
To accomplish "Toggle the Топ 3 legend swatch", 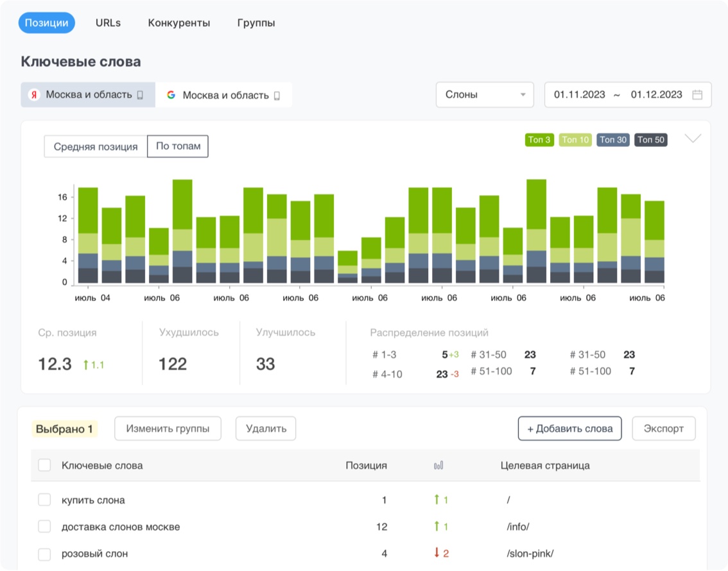I will coord(539,140).
